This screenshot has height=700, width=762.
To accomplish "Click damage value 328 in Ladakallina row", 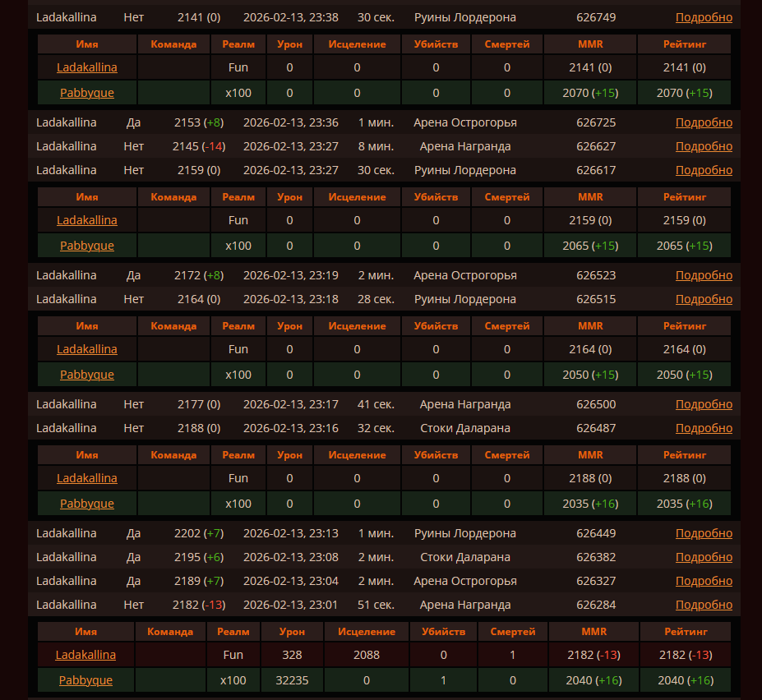I will coord(292,655).
